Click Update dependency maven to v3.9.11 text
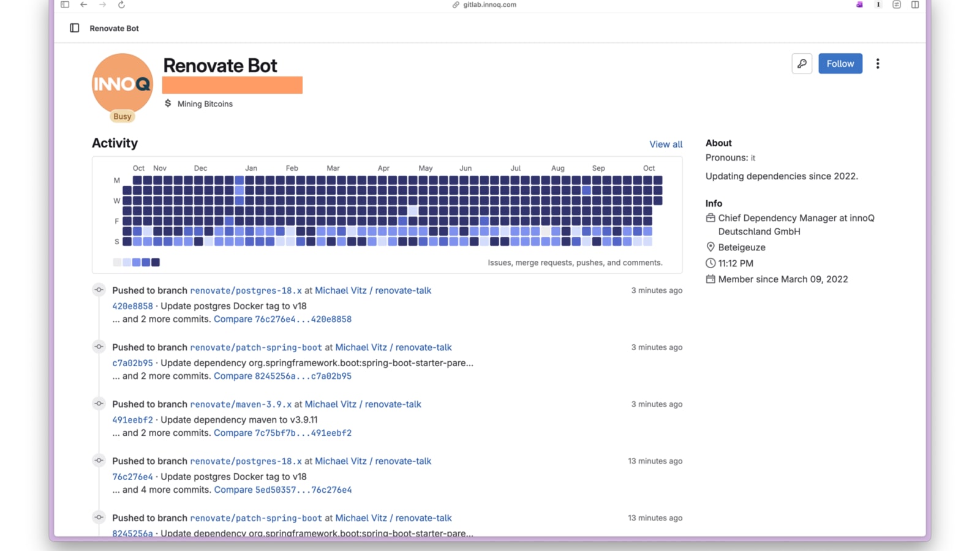Screen dimensions: 980x551 (239, 420)
